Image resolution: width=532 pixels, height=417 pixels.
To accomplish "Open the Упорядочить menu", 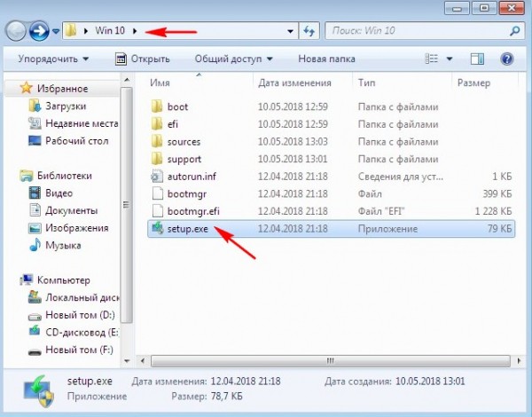I will (53, 59).
